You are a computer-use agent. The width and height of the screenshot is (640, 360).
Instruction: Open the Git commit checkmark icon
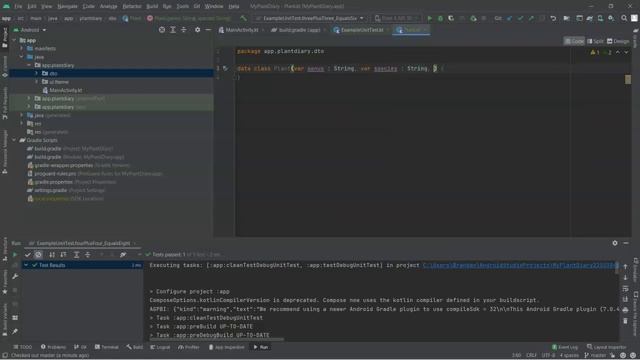coord(520,18)
